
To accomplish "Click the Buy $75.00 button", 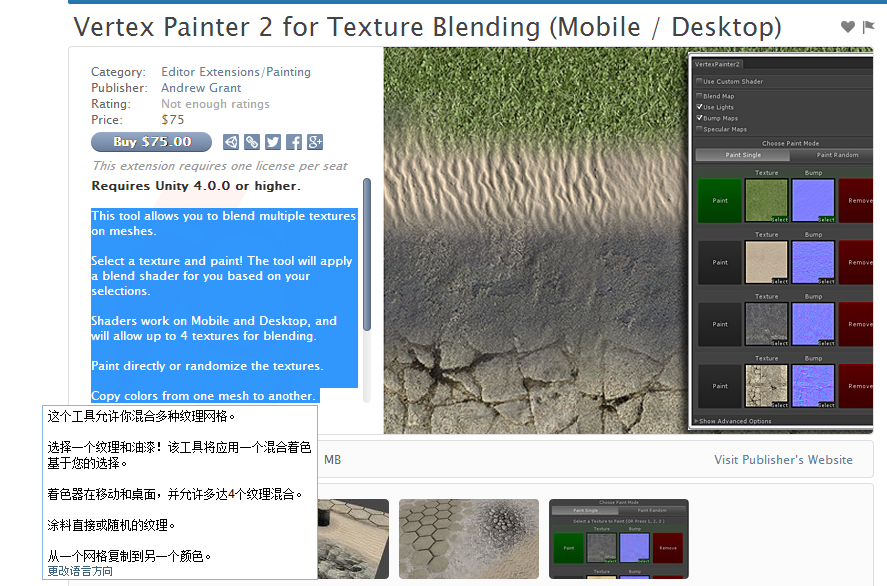I will (152, 142).
